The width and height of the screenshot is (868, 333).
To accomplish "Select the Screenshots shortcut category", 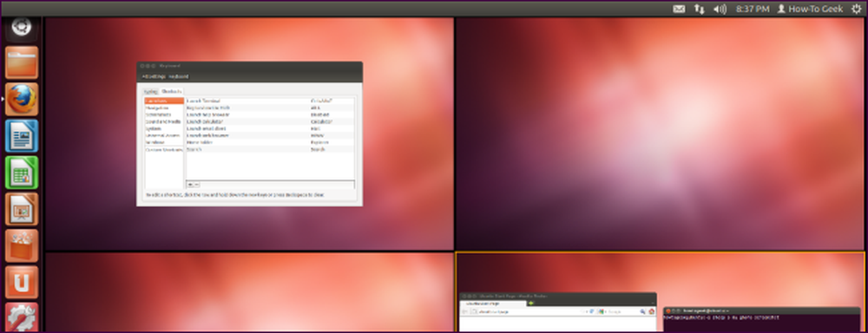I will 164,114.
